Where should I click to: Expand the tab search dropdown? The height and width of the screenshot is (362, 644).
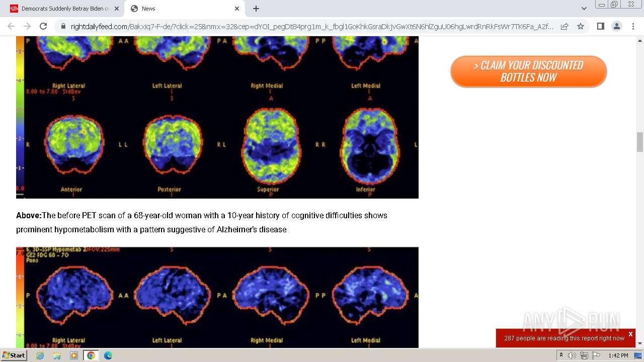584,9
